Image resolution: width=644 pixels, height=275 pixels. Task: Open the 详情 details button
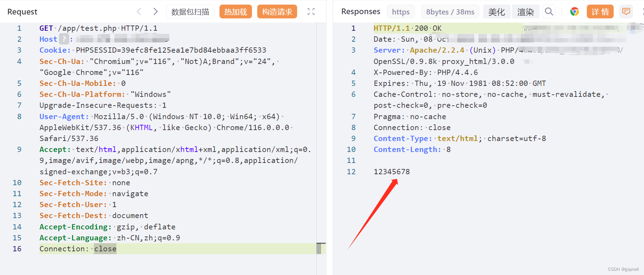pyautogui.click(x=600, y=12)
